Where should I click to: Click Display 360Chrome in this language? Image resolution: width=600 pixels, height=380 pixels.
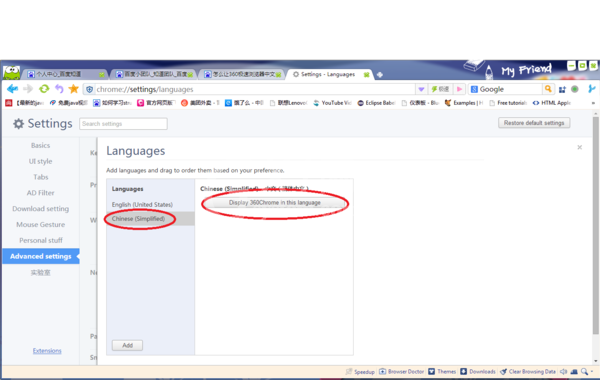(275, 203)
